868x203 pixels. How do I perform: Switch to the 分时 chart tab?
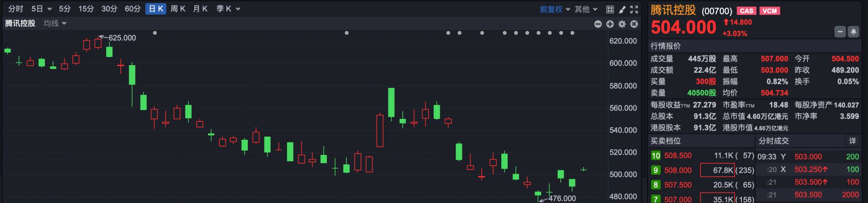tap(15, 9)
